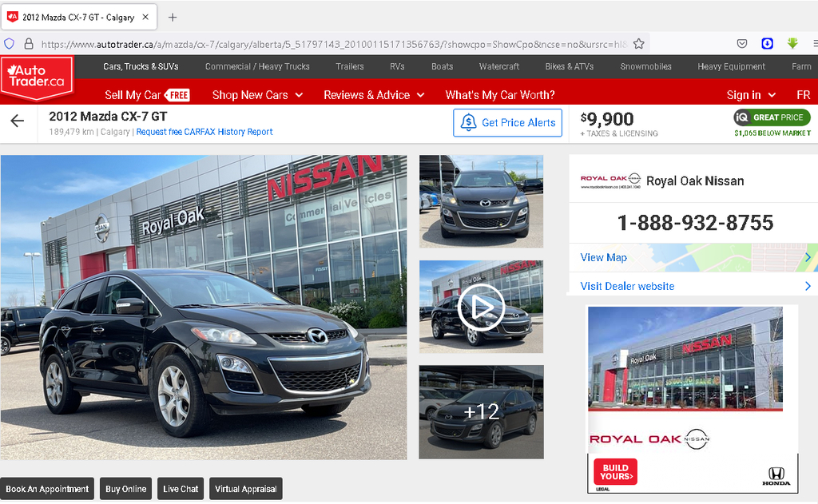Click the 2012 Mazda CX-7 GT heading

tap(108, 117)
